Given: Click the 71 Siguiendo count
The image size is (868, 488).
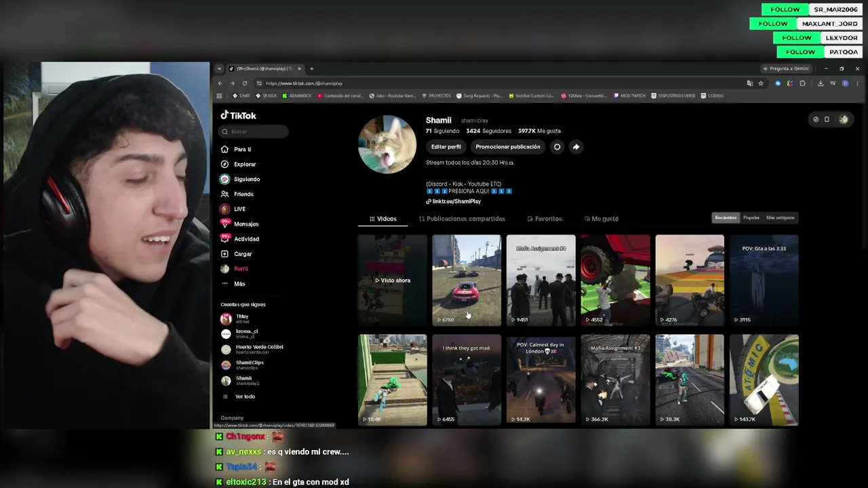Looking at the screenshot, I should [x=442, y=131].
